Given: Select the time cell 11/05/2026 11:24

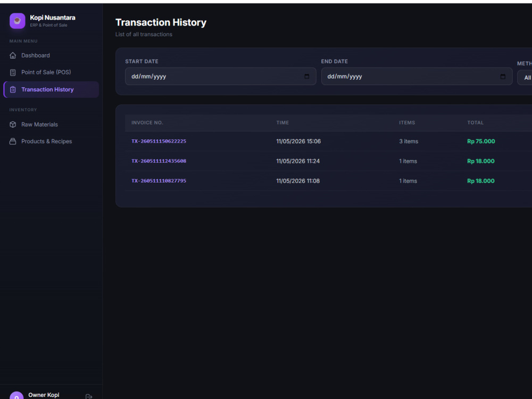Looking at the screenshot, I should click(298, 161).
